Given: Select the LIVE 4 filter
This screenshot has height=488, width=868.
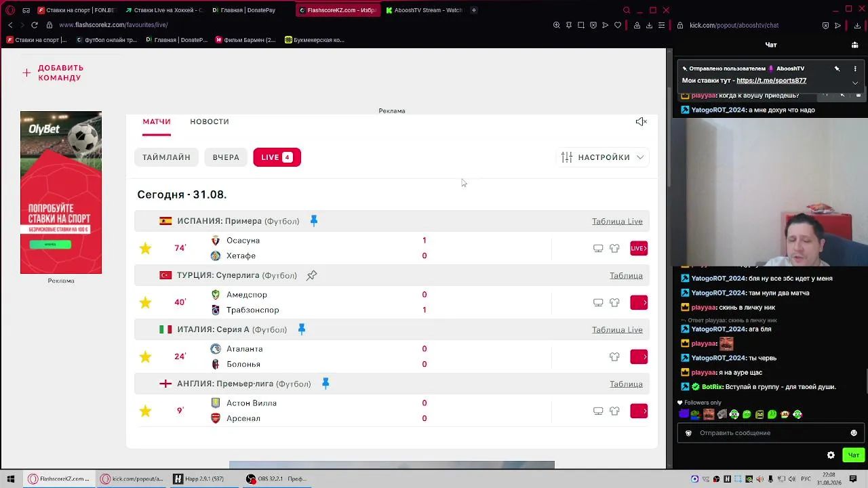Looking at the screenshot, I should click(277, 157).
